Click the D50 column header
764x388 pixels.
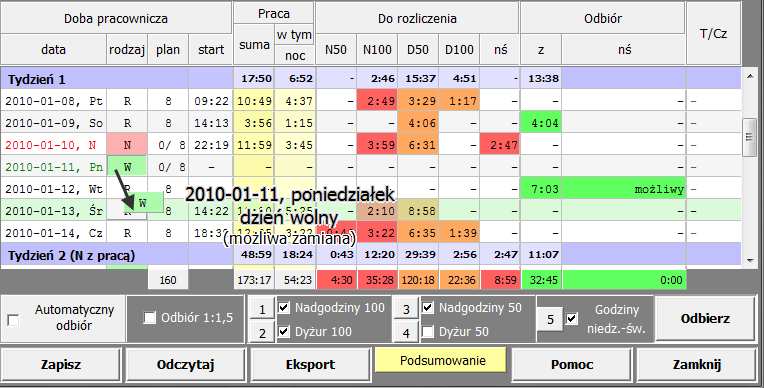pos(418,49)
